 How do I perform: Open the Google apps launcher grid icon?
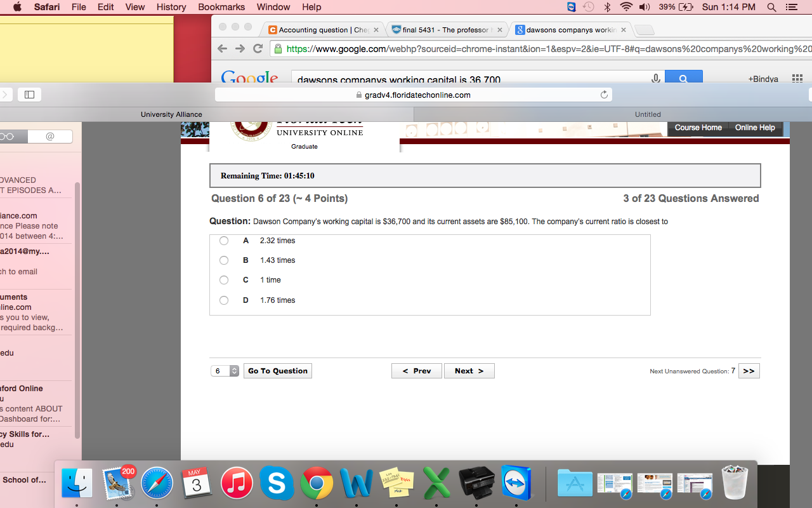[797, 78]
